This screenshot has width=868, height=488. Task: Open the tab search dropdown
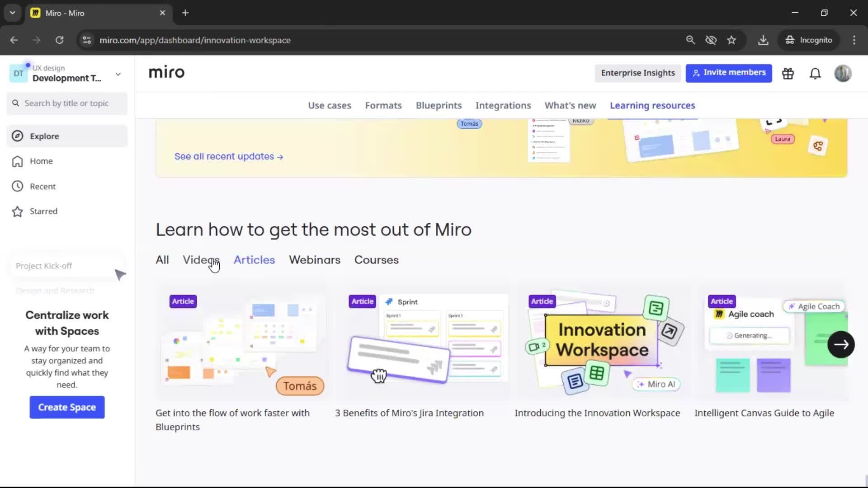coord(13,13)
